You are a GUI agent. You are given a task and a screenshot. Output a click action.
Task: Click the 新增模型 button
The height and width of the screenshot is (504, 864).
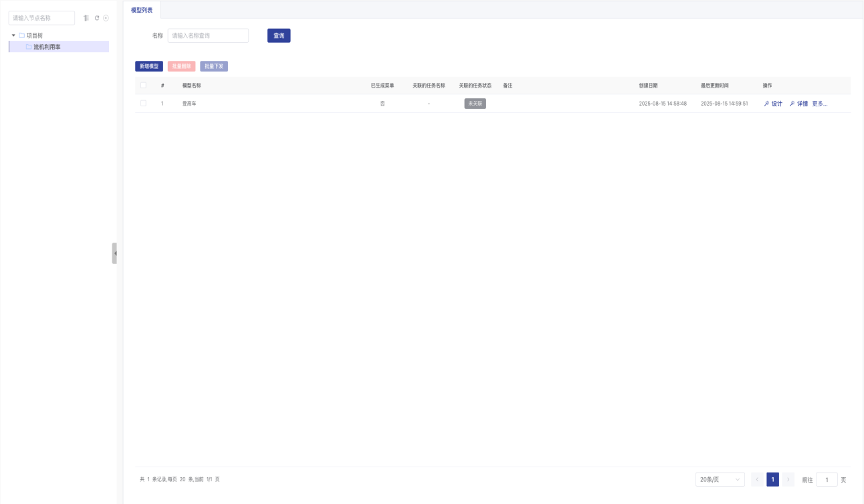point(149,66)
